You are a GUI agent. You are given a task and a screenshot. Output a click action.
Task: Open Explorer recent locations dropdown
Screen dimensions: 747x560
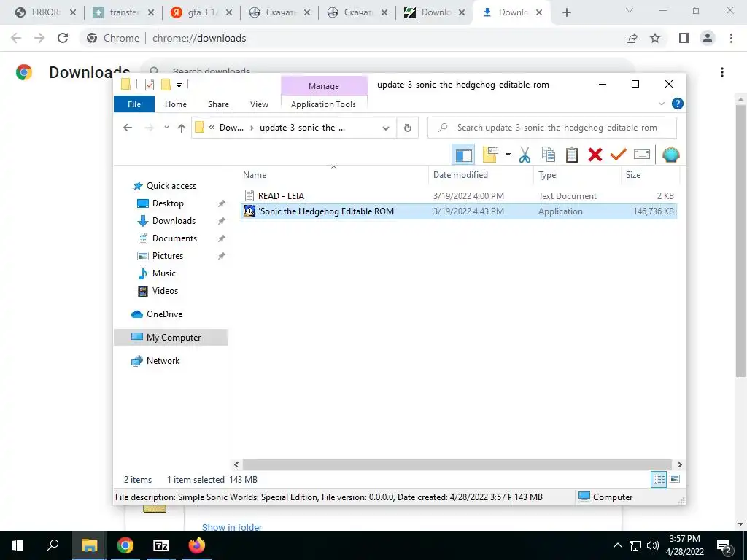(166, 128)
